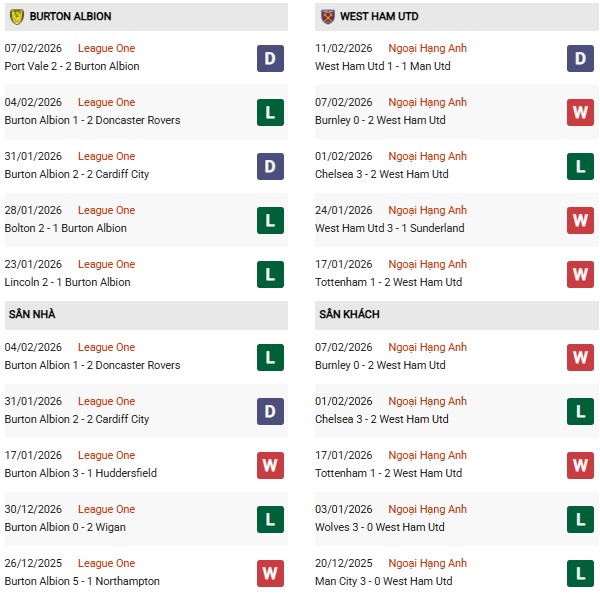Open Lincoln 2 - 1 Burton Albion match
600x595 pixels.
67,282
